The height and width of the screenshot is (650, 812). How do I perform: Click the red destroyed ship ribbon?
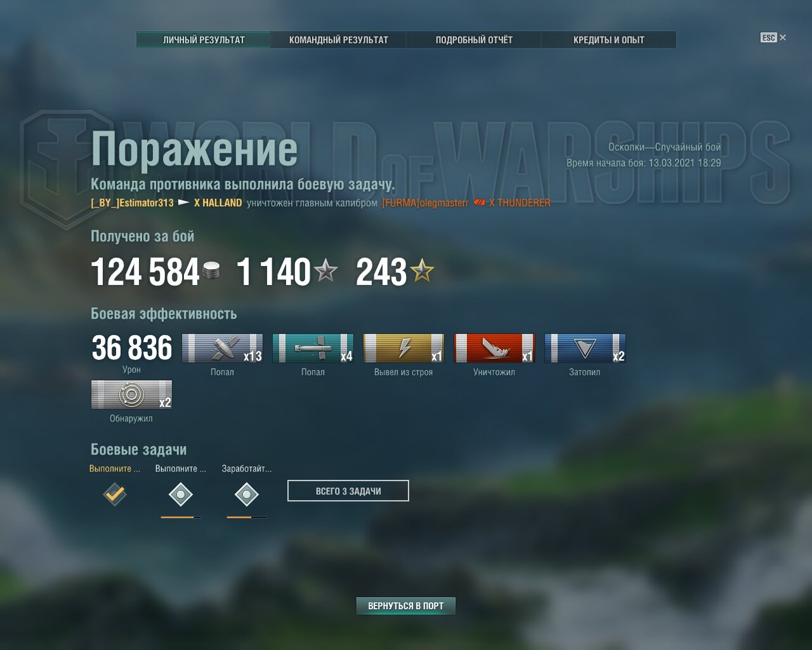click(494, 348)
